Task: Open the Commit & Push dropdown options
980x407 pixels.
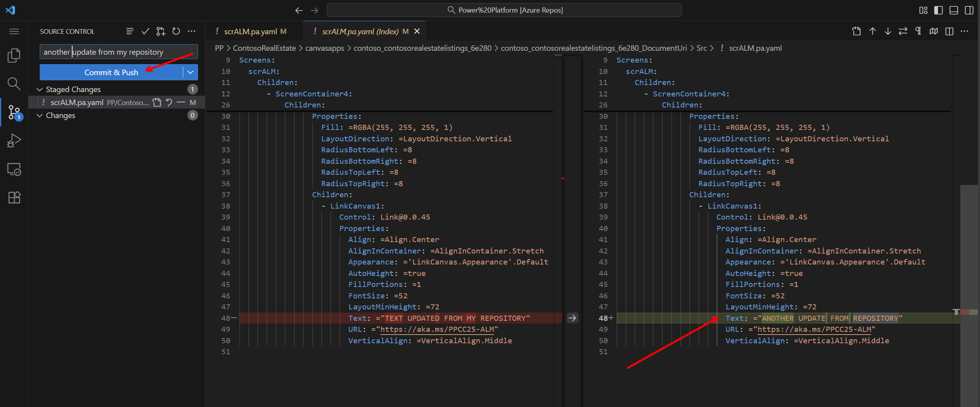Action: (x=190, y=72)
